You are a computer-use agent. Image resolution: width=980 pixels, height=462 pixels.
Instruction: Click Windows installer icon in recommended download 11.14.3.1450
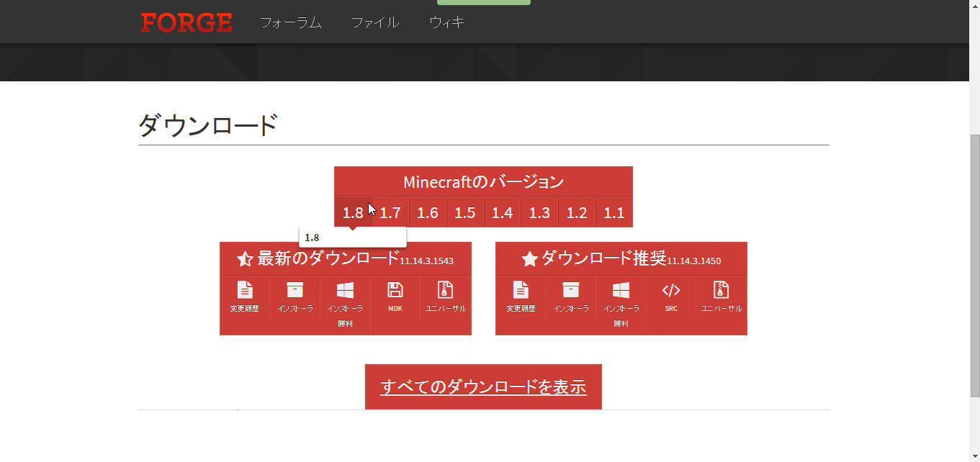(x=621, y=290)
